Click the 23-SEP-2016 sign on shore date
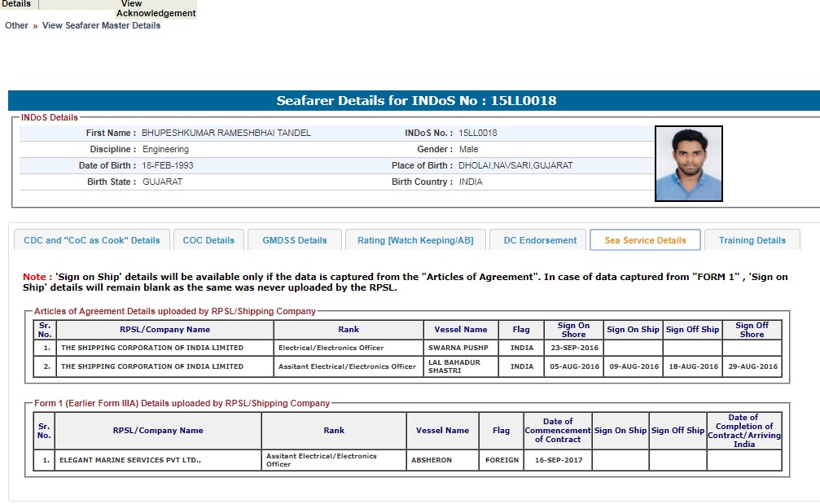Image resolution: width=820 pixels, height=504 pixels. (573, 348)
